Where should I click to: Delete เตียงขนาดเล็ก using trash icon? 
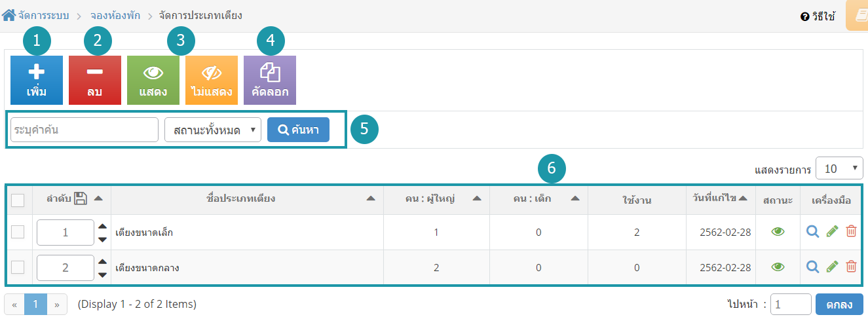point(851,231)
